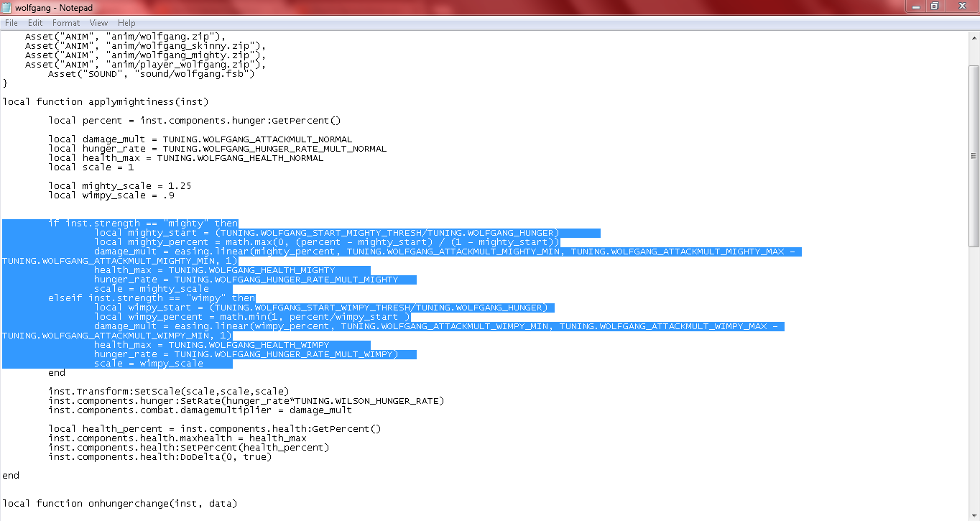Click the line starting "local health_percent ="
Viewport: 980px width, 521px height.
coord(215,428)
